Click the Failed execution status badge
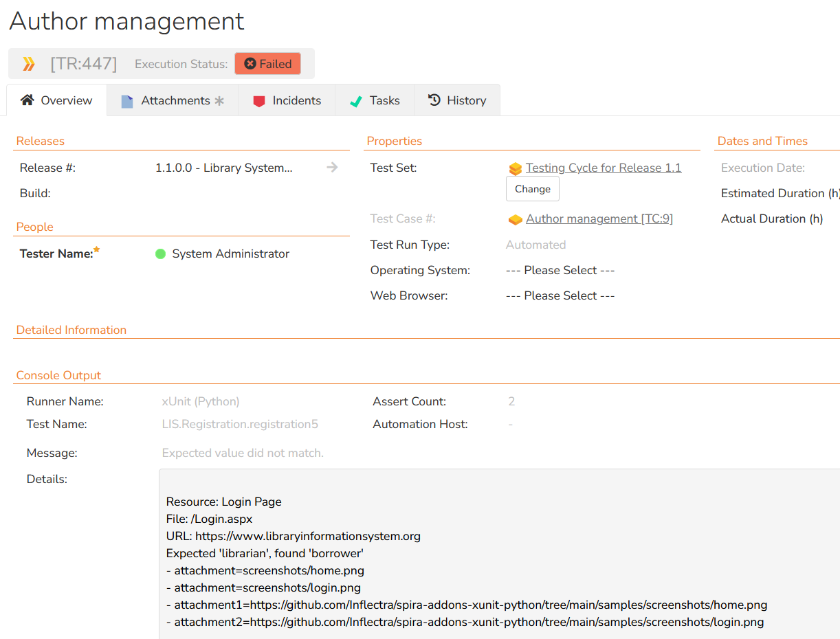 [x=267, y=64]
